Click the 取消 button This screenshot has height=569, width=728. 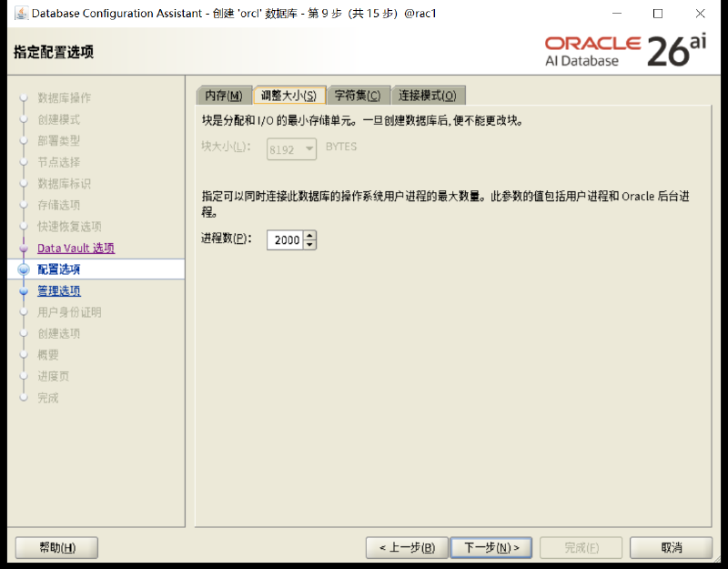(671, 548)
